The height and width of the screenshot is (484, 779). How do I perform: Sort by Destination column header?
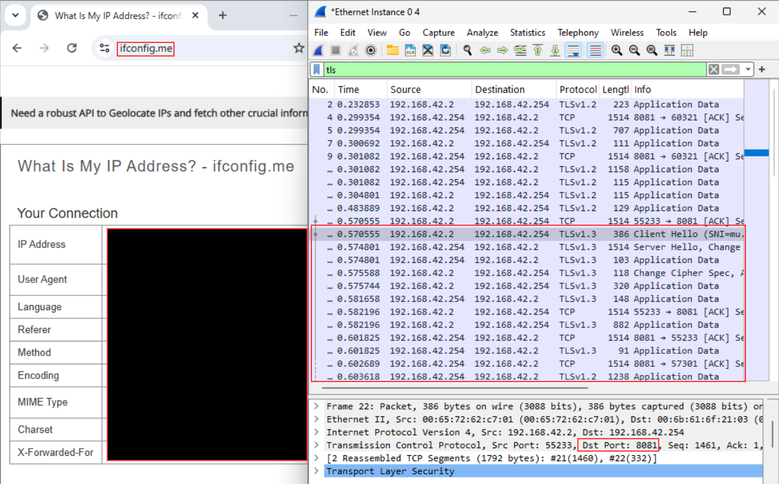514,89
